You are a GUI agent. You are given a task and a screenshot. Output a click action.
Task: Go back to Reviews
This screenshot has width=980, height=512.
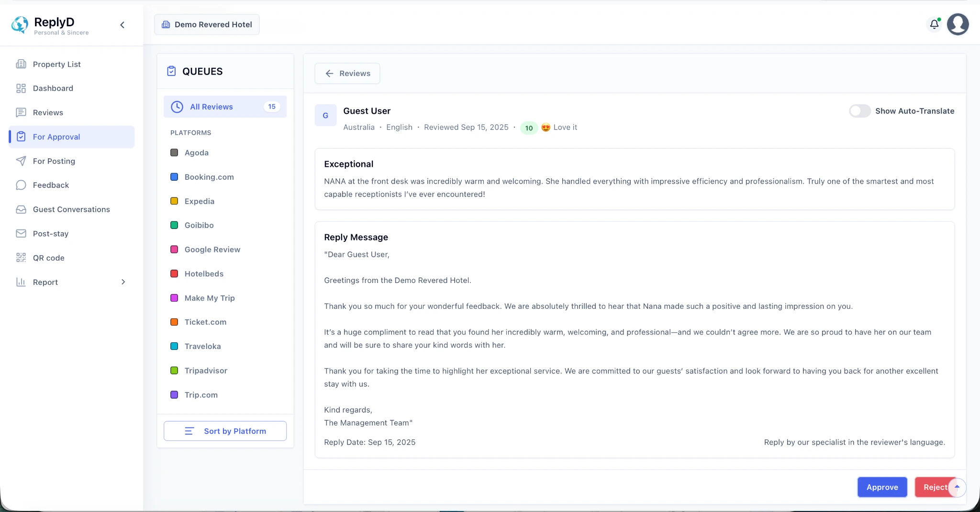click(x=347, y=73)
